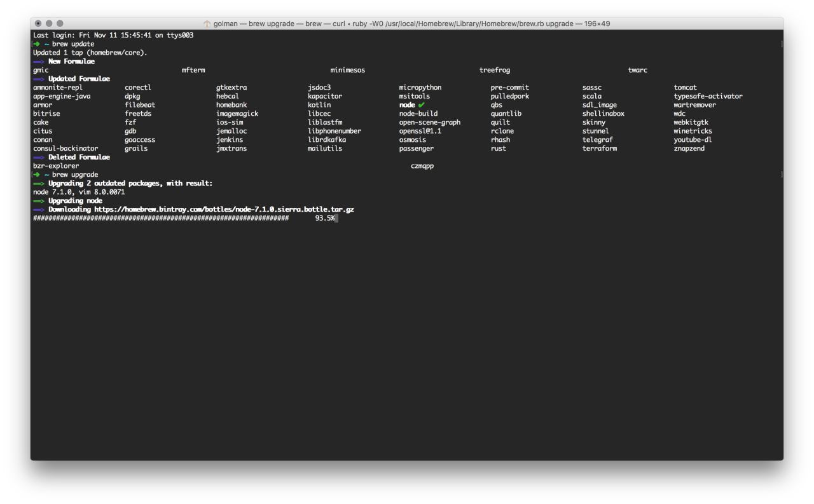Click the 'Updated Formulae' heading

[x=79, y=79]
